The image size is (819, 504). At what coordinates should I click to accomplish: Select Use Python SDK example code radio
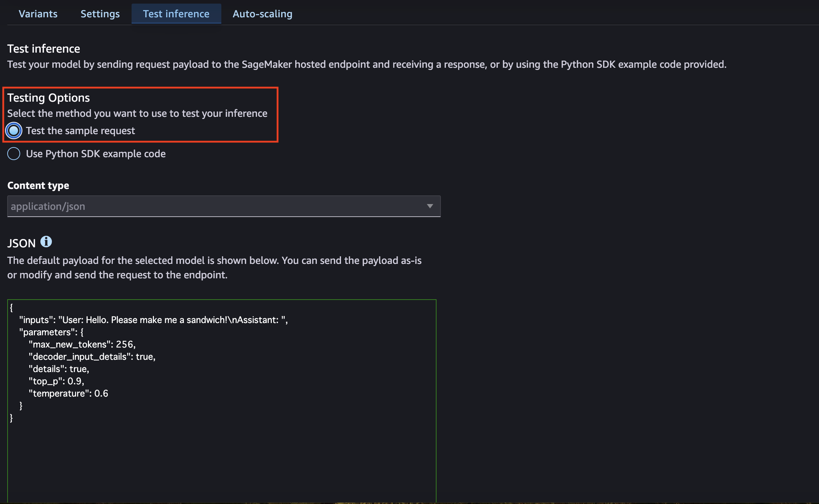click(x=14, y=154)
